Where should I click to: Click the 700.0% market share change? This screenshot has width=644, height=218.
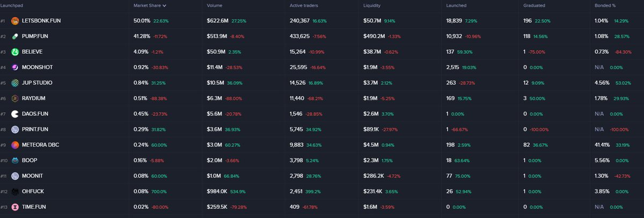(160, 191)
